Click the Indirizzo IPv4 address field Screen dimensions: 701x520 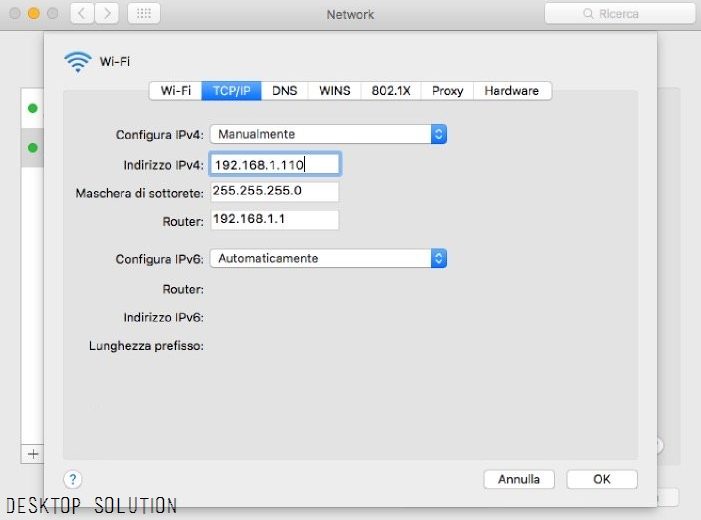pyautogui.click(x=275, y=164)
